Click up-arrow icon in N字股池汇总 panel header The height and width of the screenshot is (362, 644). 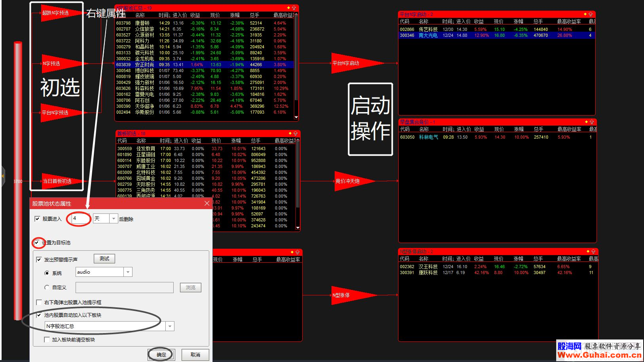coord(294,8)
